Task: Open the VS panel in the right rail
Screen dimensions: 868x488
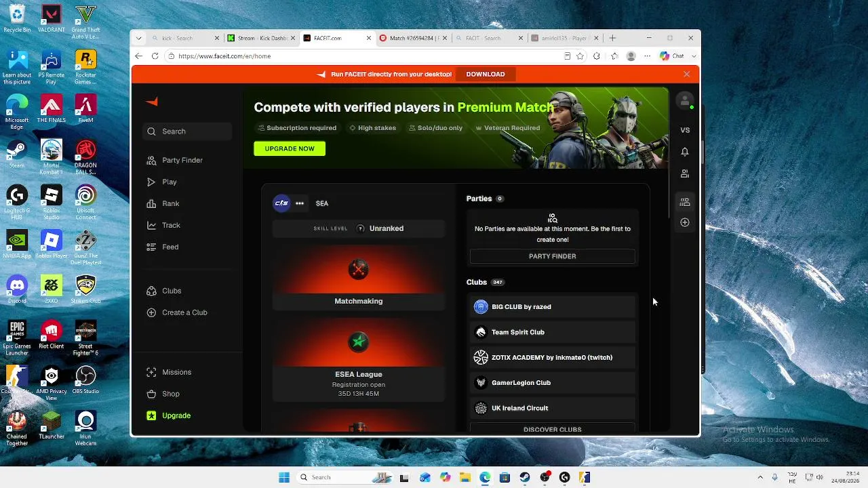Action: (685, 130)
